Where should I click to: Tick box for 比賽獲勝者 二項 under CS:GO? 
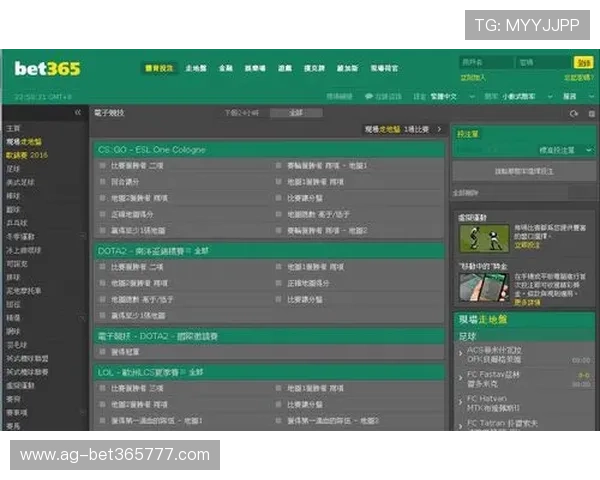(102, 165)
